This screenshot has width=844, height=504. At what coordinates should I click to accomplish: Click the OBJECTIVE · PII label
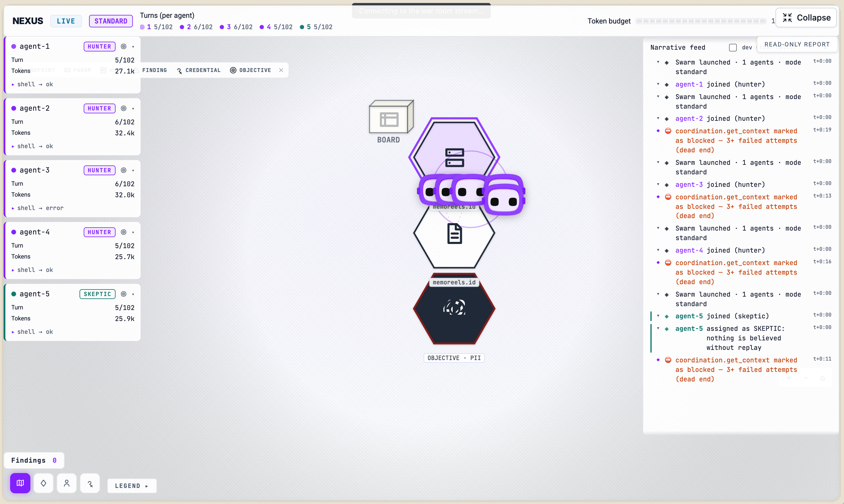(x=454, y=358)
